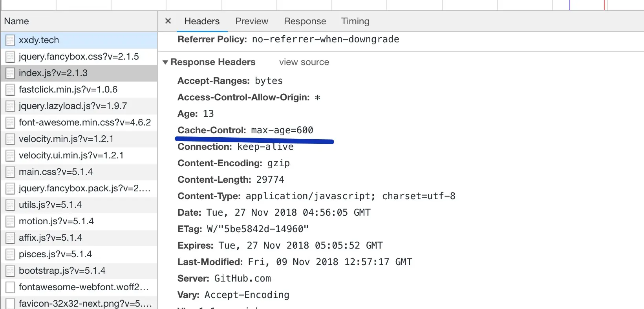The height and width of the screenshot is (309, 644).
Task: Click the icon beside jquery.fancybox.css?v=2.1.5
Action: tap(10, 57)
